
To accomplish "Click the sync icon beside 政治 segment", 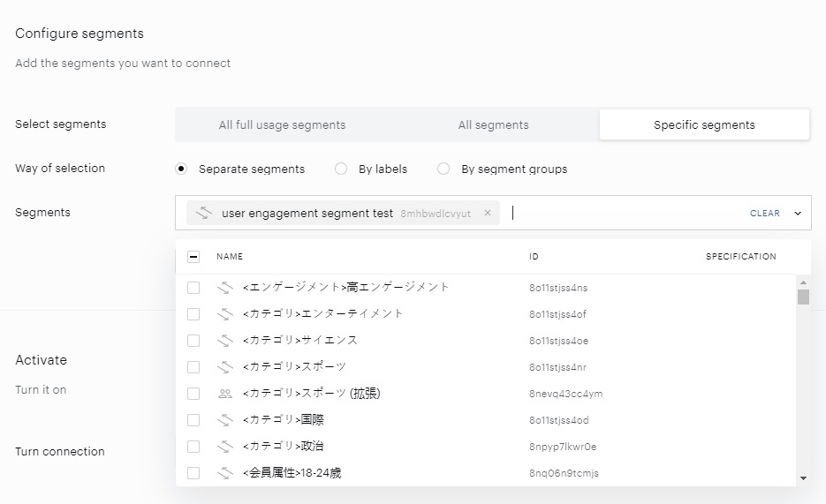I will click(225, 446).
